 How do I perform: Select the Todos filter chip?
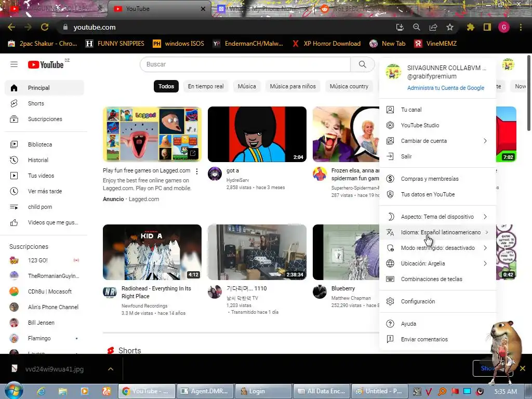(x=166, y=86)
